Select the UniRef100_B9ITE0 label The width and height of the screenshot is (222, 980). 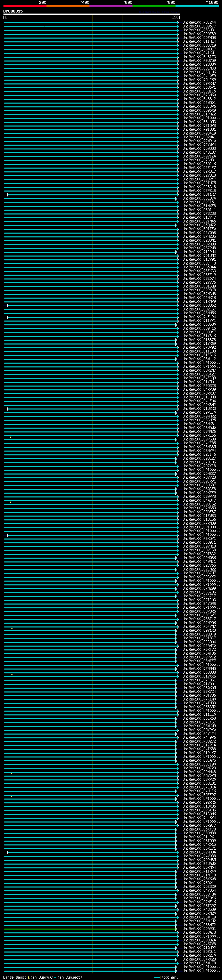(x=199, y=229)
